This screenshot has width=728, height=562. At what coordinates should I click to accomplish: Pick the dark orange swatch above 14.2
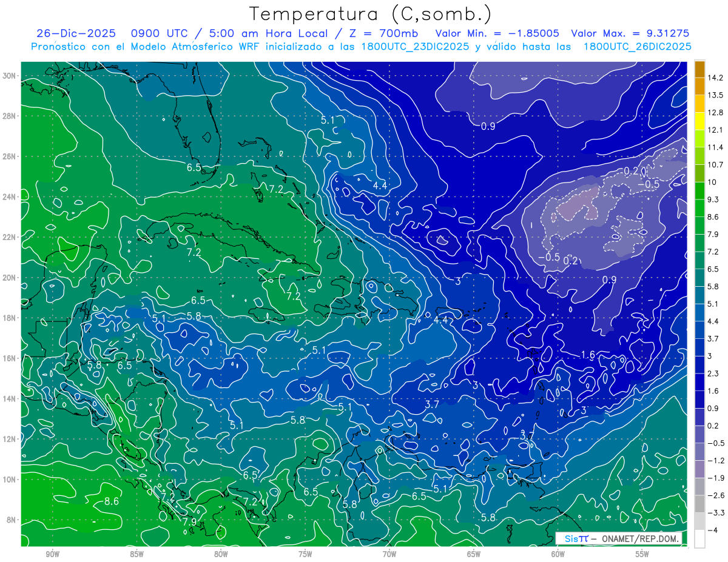[699, 69]
